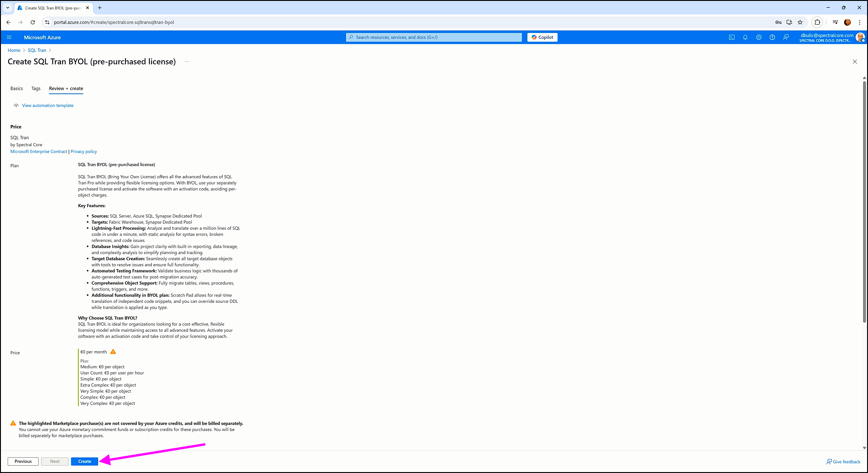Expand the browser tab search dropdown
The image size is (868, 473).
(8, 8)
